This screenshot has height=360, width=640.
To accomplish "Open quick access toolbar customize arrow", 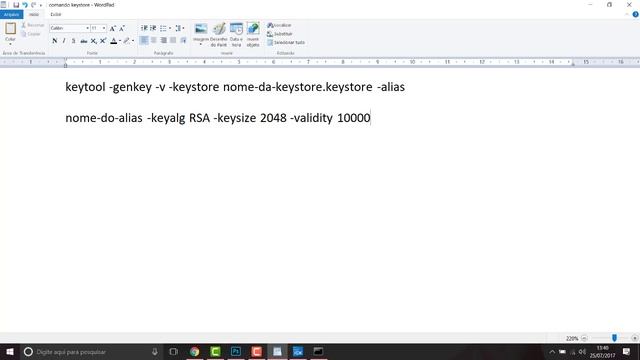I will tap(41, 5).
